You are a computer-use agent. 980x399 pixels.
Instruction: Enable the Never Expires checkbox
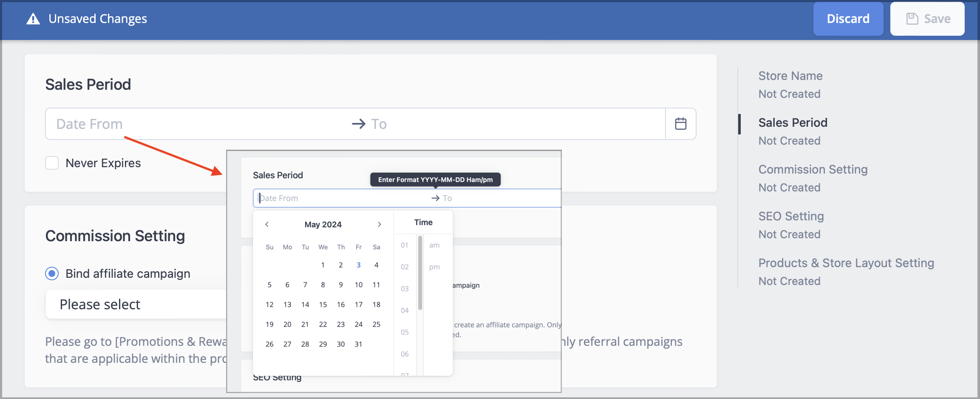pos(51,162)
